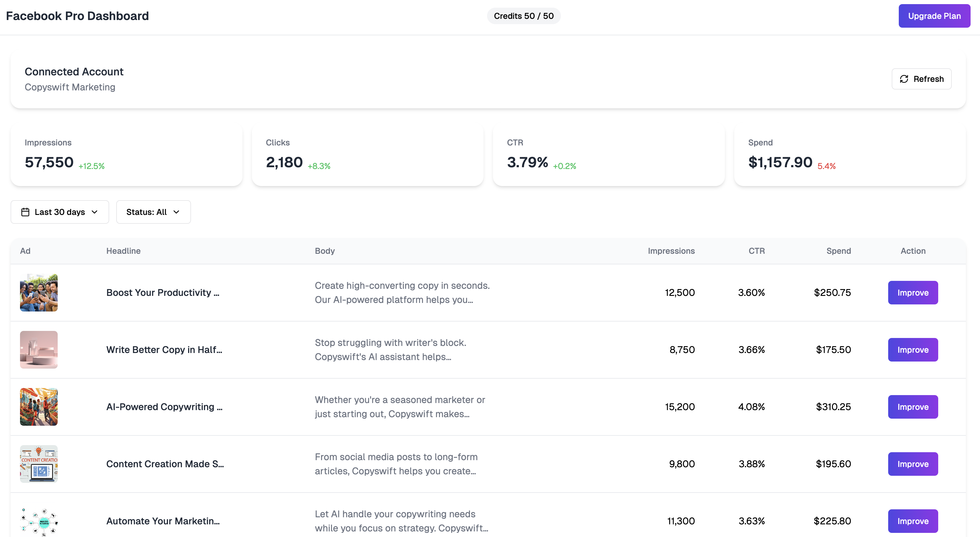Viewport: 980px width, 537px height.
Task: Improve the AI-Powered Copywriting ad
Action: point(913,407)
